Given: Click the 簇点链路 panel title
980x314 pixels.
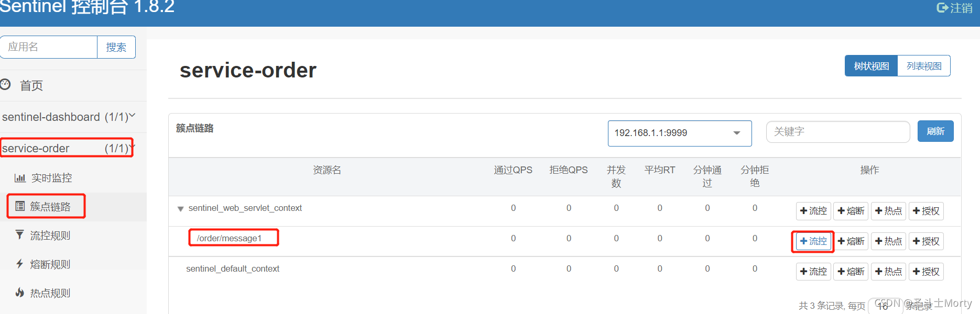Looking at the screenshot, I should point(195,128).
